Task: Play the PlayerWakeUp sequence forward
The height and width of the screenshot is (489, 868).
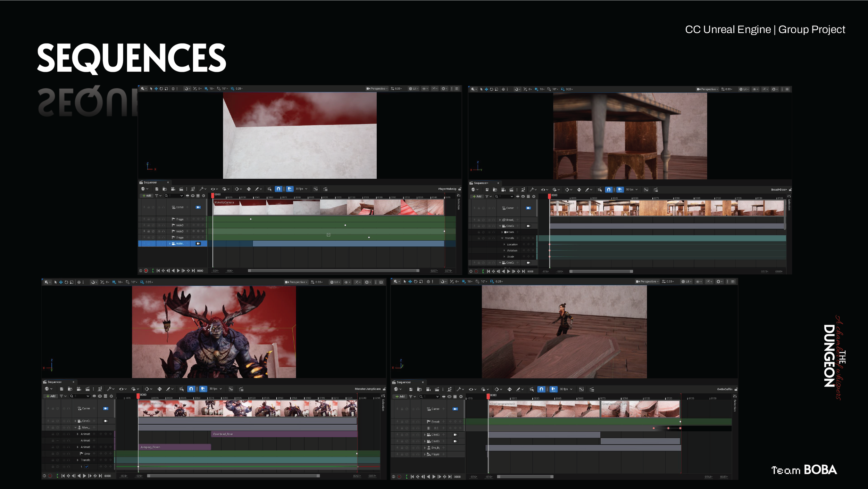Action: pos(178,271)
